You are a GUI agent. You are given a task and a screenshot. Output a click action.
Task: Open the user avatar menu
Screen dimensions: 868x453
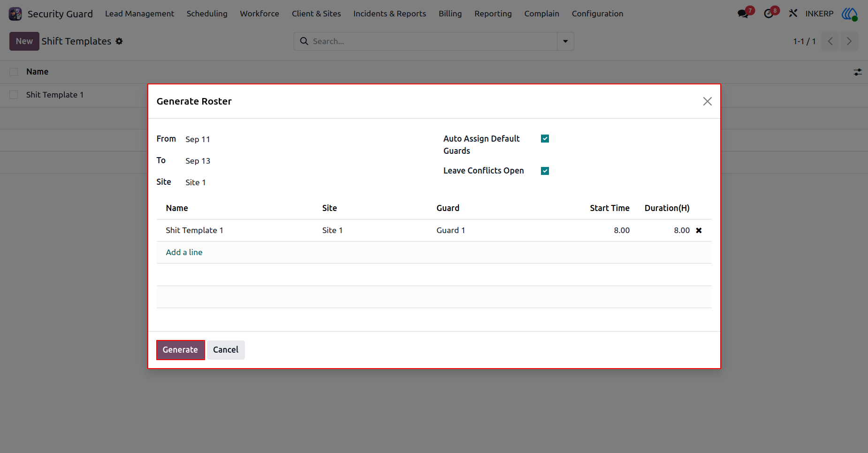(850, 14)
